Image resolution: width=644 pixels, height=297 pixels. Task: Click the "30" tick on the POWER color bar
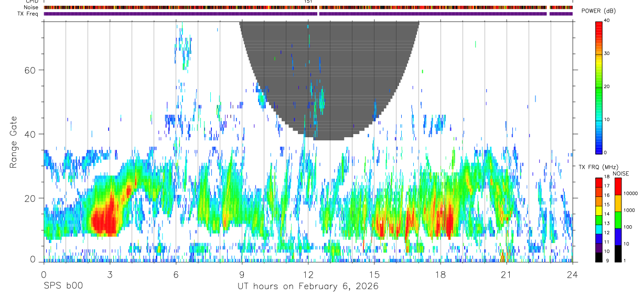[x=607, y=54]
